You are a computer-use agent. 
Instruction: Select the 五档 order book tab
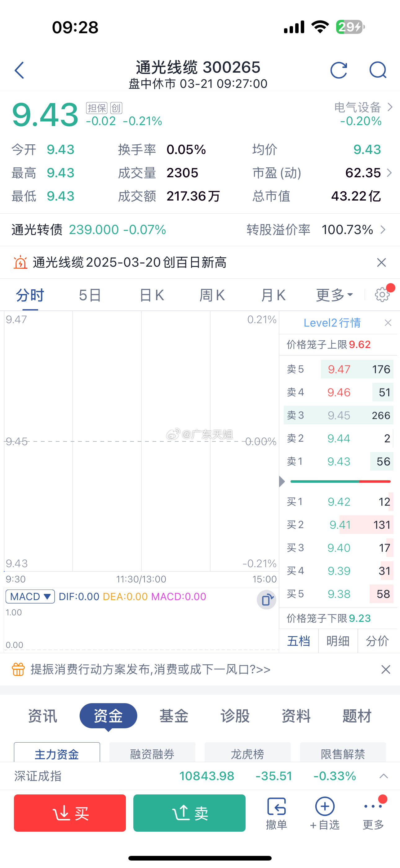(299, 641)
